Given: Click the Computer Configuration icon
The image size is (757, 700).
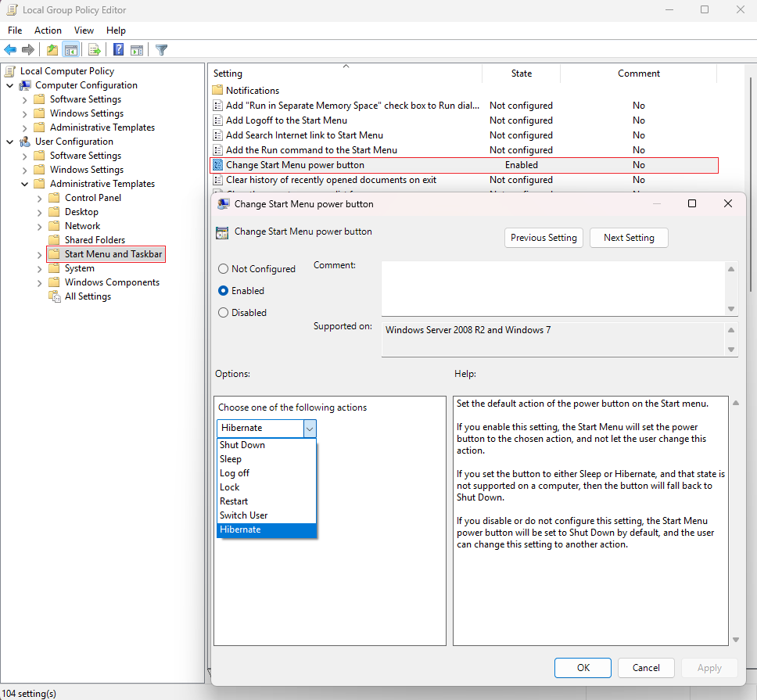Looking at the screenshot, I should (25, 85).
